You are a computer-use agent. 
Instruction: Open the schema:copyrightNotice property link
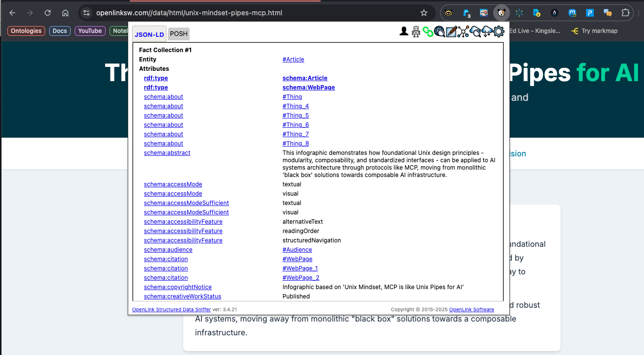[x=178, y=287]
